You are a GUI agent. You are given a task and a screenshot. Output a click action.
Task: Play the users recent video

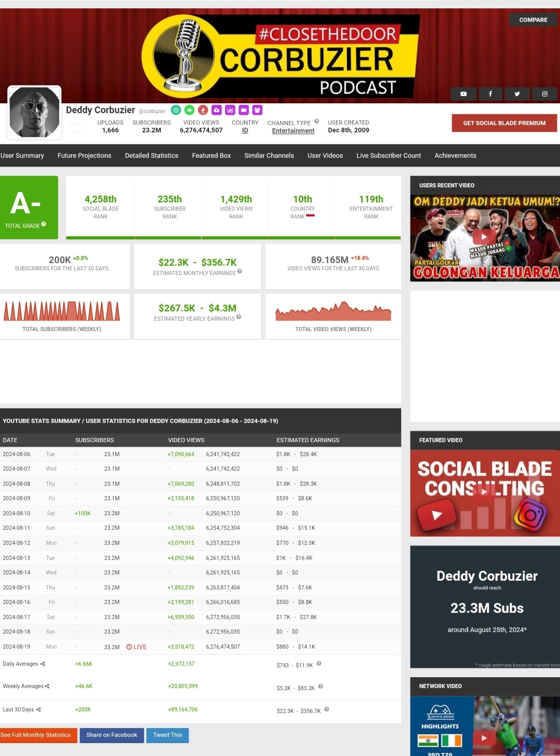pos(484,237)
